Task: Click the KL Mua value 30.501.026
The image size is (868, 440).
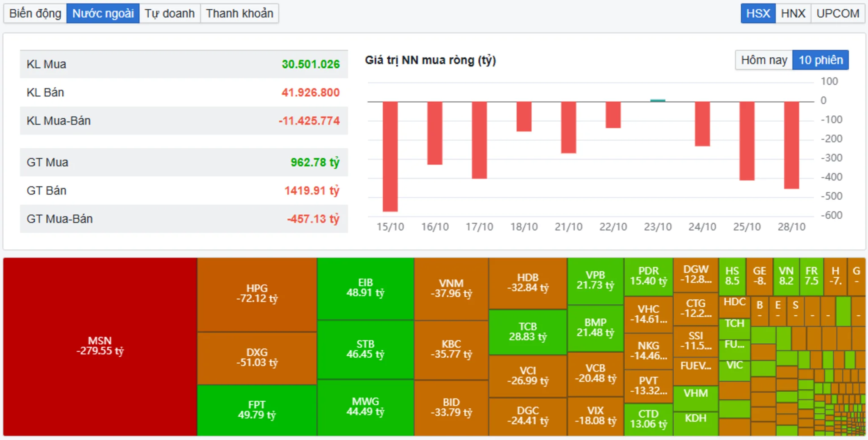Action: [x=311, y=64]
